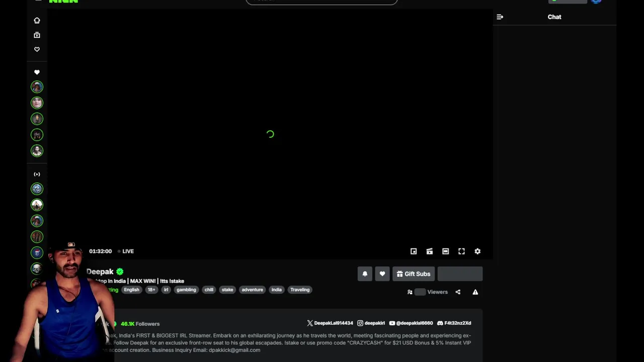
Task: Open video player settings gear
Action: [477, 251]
